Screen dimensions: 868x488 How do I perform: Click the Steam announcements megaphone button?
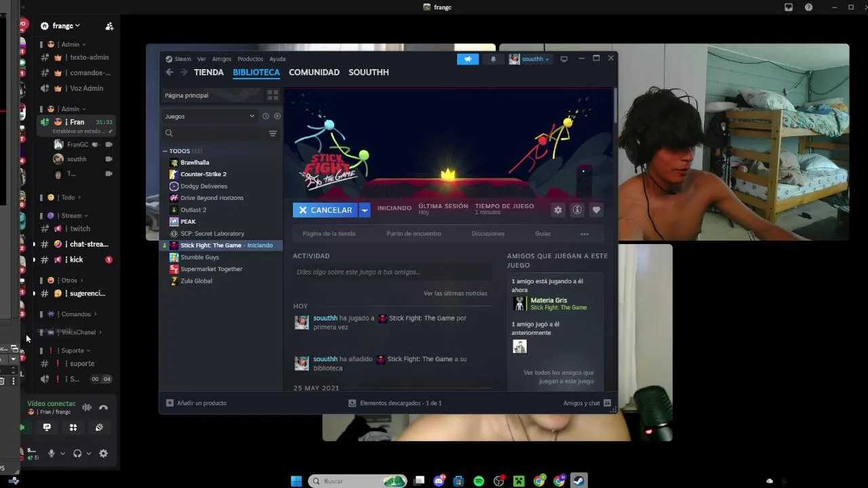coord(468,59)
